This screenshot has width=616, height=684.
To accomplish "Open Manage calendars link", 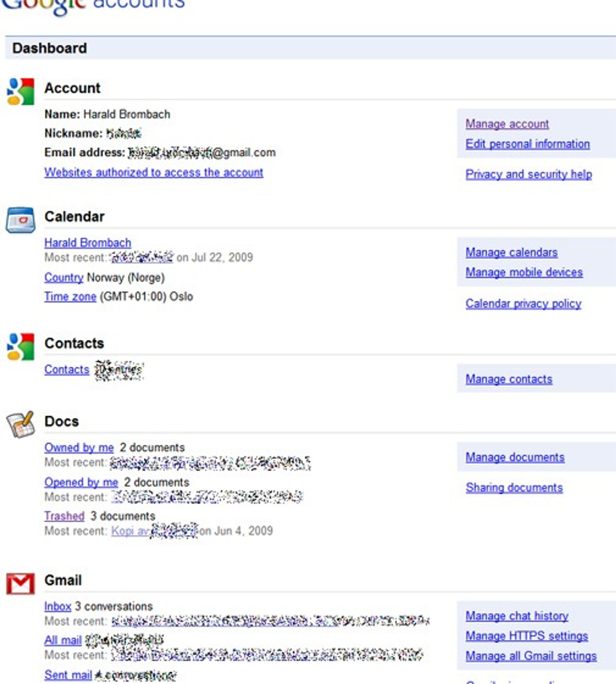I will click(511, 252).
